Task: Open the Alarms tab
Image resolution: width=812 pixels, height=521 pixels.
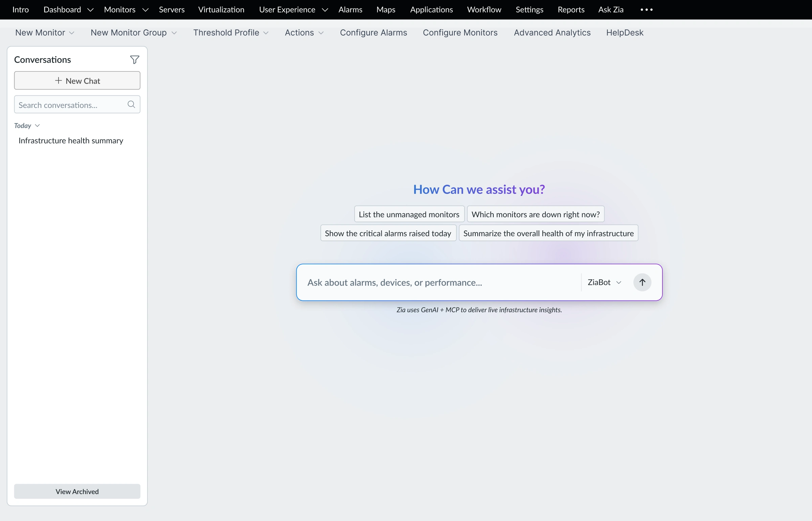Action: (350, 10)
